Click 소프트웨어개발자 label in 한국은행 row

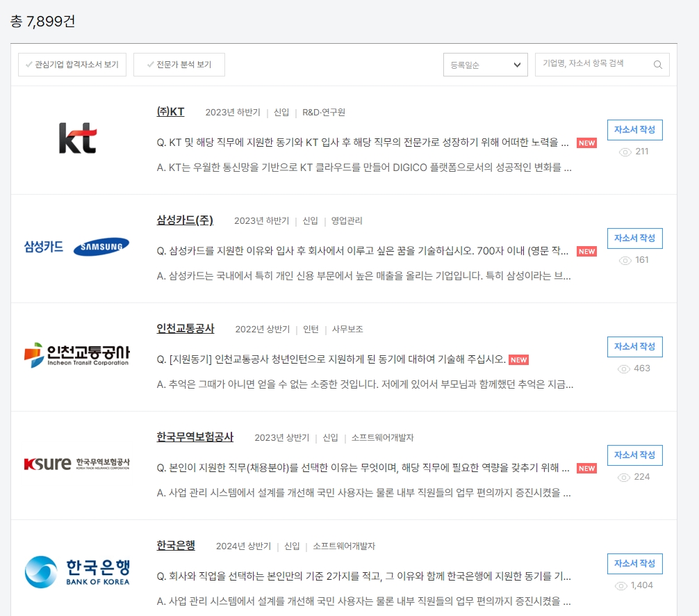tap(344, 546)
